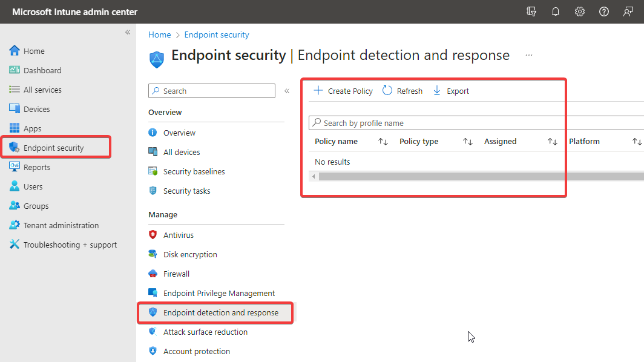Click the Search by profile name field
This screenshot has width=644, height=362.
tap(424, 122)
